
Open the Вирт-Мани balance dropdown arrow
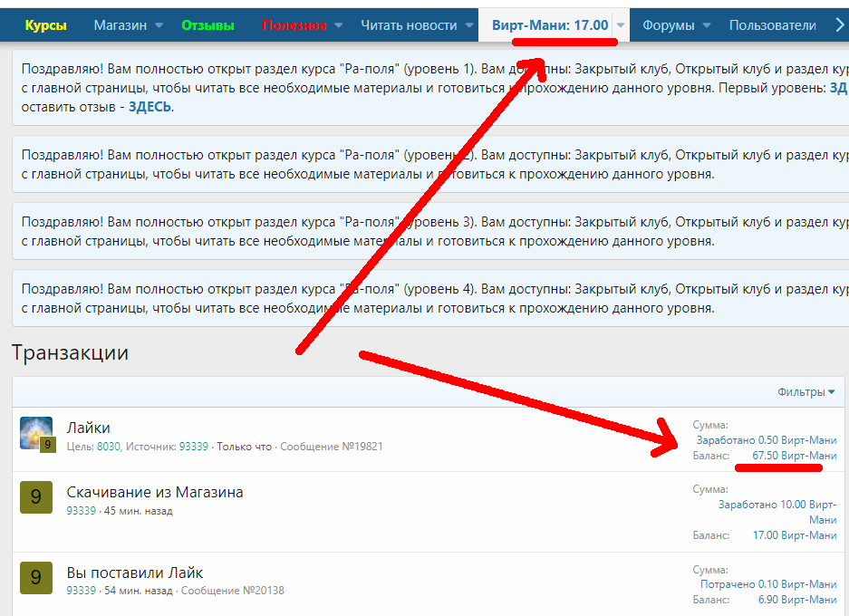pyautogui.click(x=621, y=25)
